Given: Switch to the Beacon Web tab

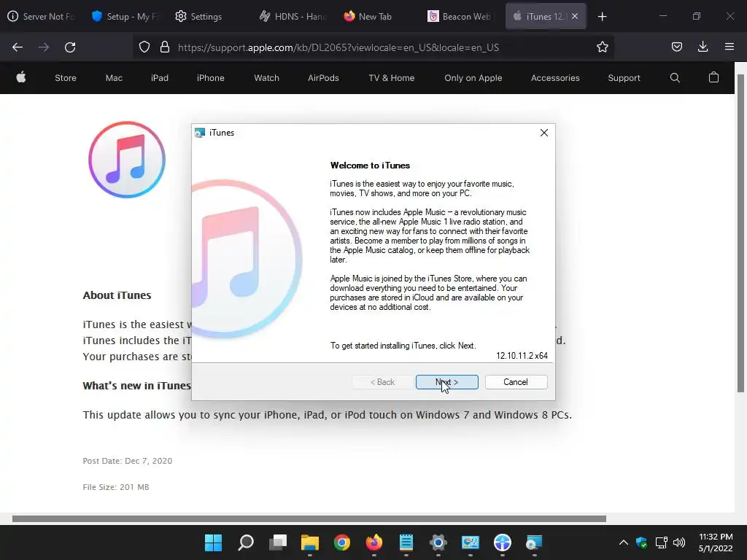Looking at the screenshot, I should pos(460,17).
